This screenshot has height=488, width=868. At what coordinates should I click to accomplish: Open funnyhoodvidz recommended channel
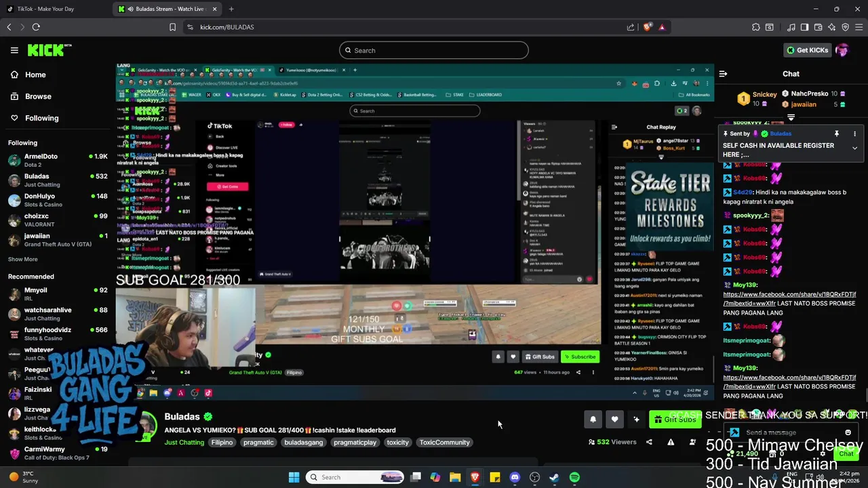(x=58, y=333)
